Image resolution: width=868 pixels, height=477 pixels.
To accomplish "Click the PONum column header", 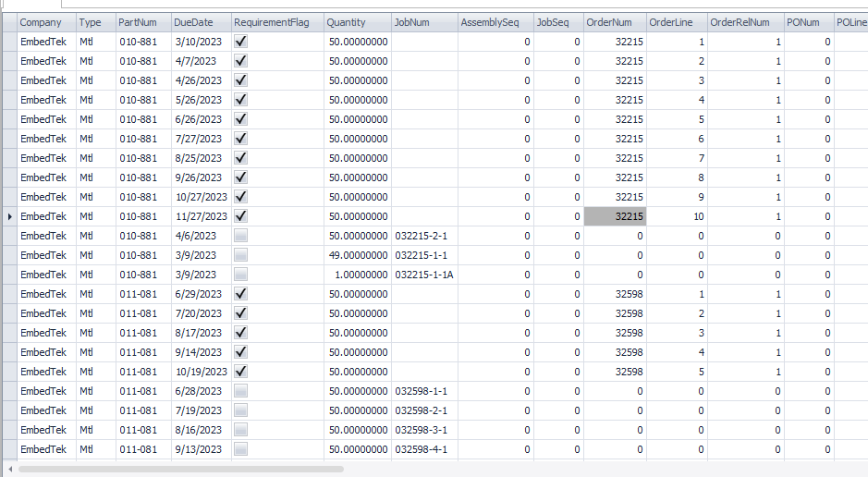I will point(808,23).
